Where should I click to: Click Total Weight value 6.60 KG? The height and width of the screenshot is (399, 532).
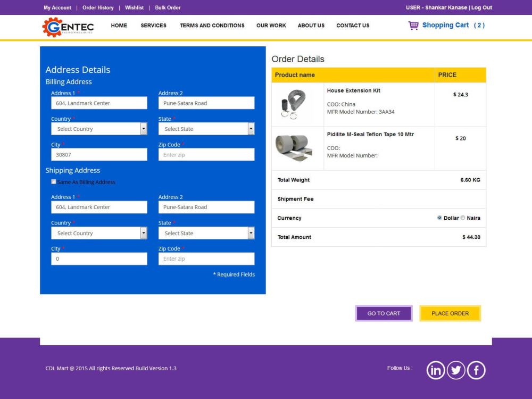(x=470, y=180)
